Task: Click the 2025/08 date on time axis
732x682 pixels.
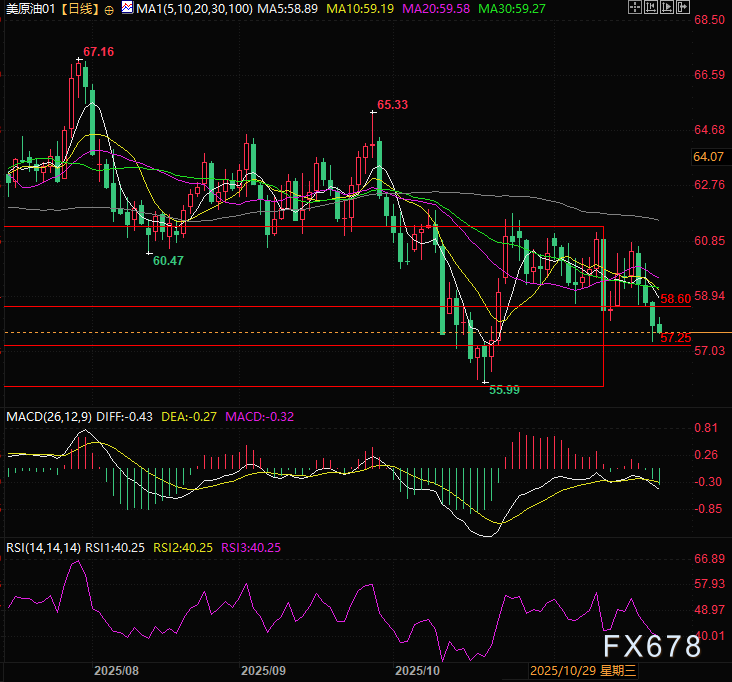Action: click(x=114, y=670)
